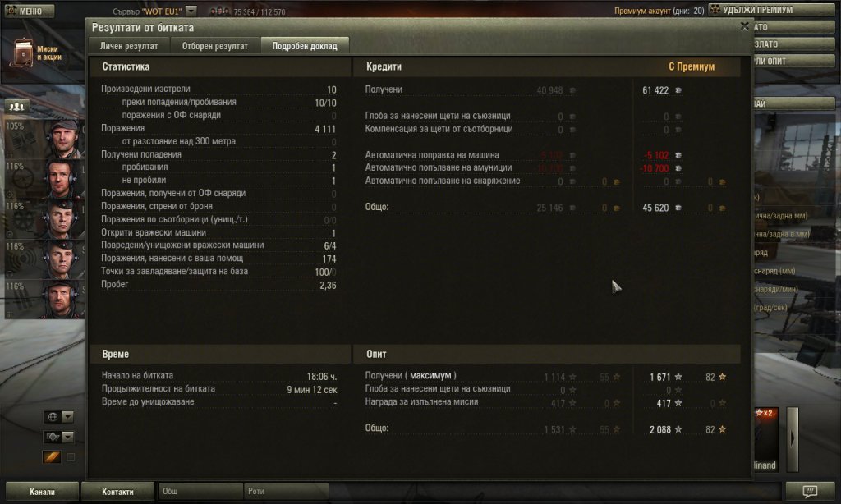Click the globe nation filter icon
Viewport: 841px width, 504px height.
tap(53, 417)
